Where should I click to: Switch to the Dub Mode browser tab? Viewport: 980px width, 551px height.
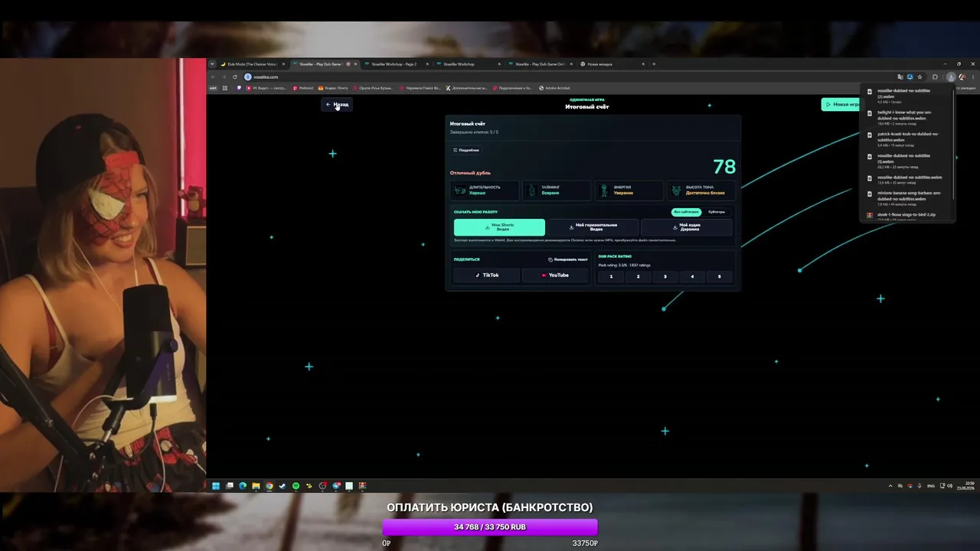(x=253, y=64)
